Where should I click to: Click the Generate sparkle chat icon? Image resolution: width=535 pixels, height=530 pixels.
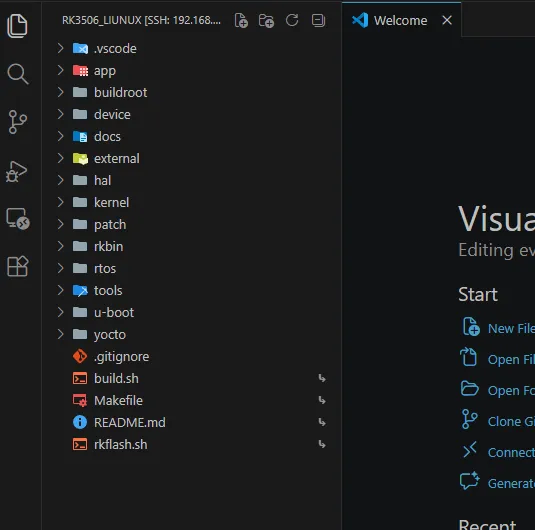tap(469, 481)
